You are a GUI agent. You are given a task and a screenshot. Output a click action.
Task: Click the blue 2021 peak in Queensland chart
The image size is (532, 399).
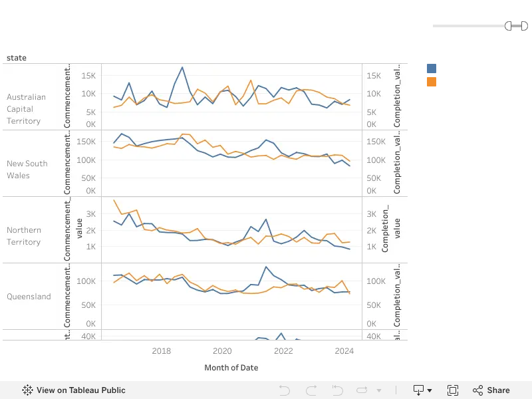coord(266,267)
